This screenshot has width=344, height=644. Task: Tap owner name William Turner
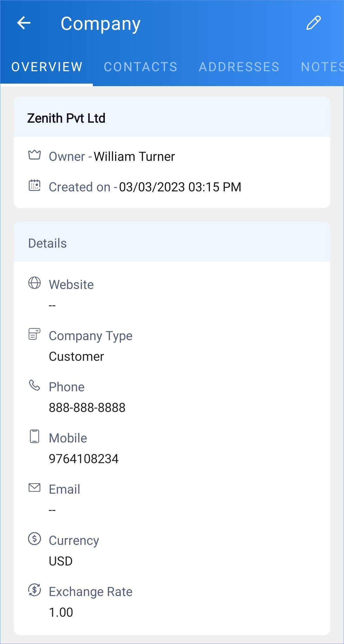click(134, 157)
